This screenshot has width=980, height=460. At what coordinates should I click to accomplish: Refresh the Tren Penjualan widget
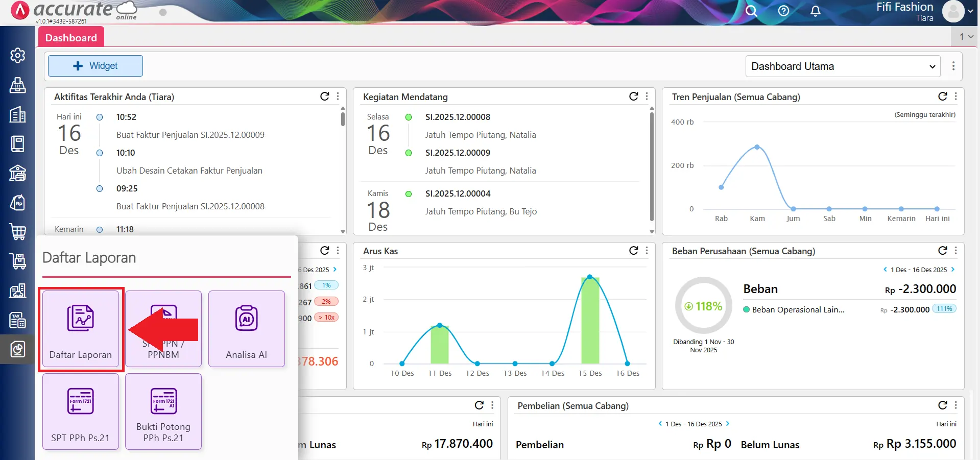(943, 96)
